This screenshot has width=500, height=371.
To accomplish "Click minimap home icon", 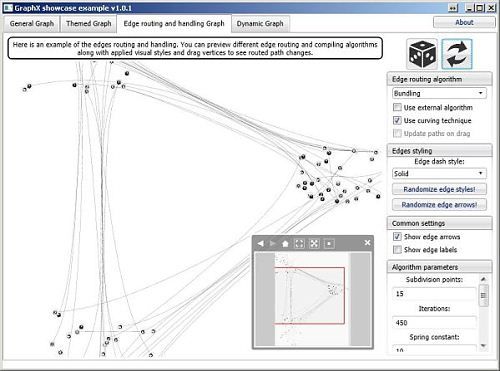I will [x=285, y=244].
